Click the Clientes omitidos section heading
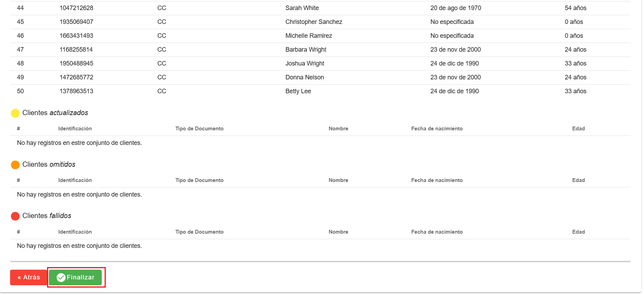 pos(49,164)
